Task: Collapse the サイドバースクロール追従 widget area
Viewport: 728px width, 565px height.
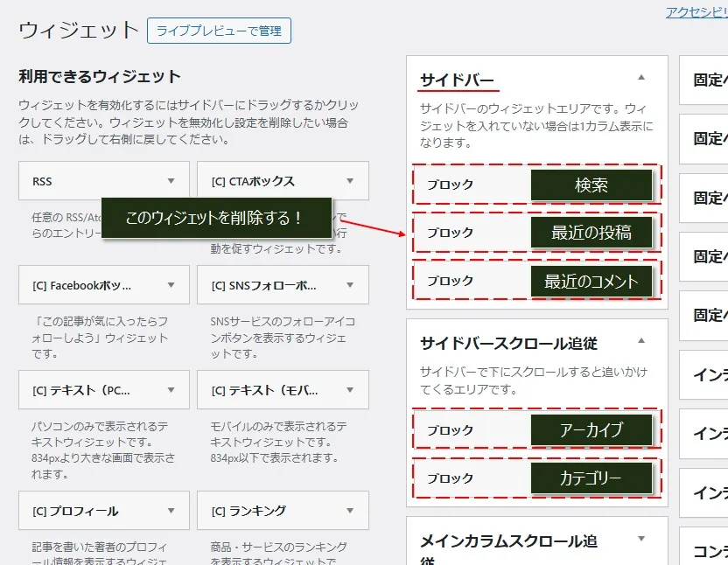Action: [641, 341]
